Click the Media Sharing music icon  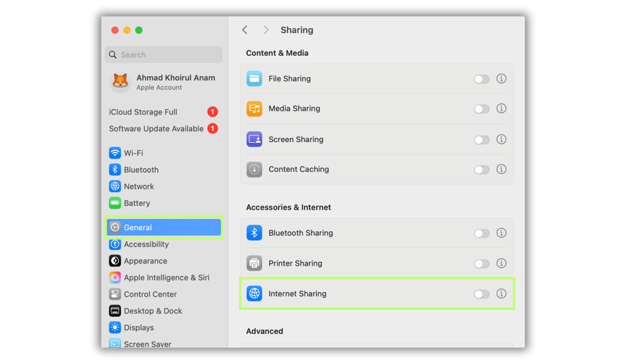click(x=254, y=108)
